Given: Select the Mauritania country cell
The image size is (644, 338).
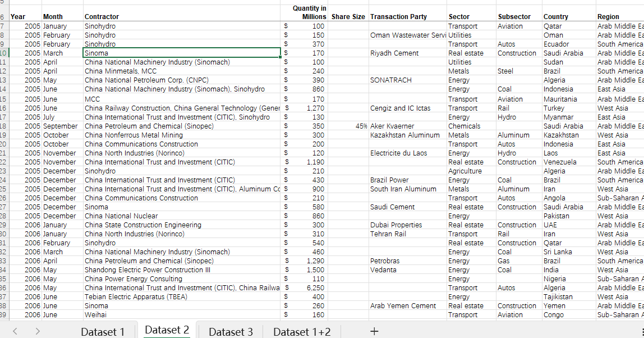Looking at the screenshot, I should [569, 99].
